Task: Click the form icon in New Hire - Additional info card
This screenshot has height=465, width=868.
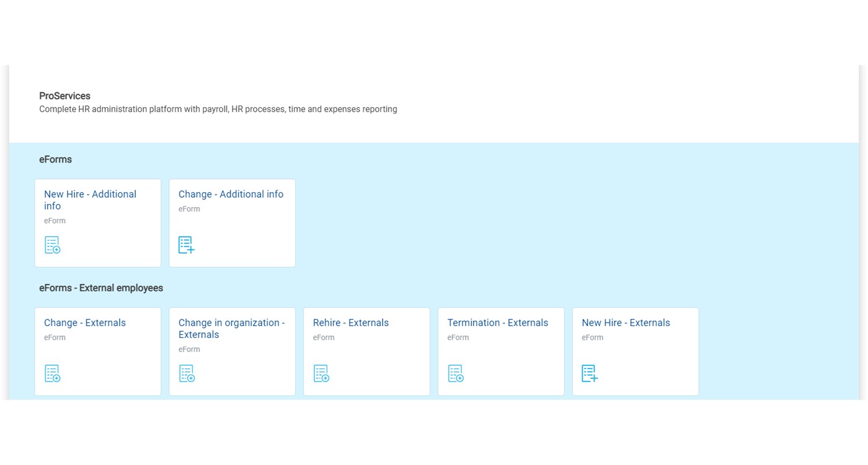Action: tap(53, 245)
